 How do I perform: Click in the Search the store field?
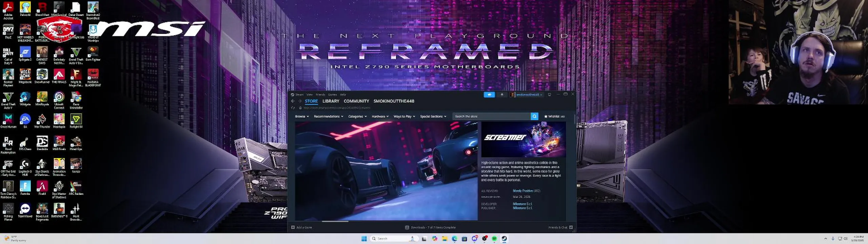[x=491, y=116]
